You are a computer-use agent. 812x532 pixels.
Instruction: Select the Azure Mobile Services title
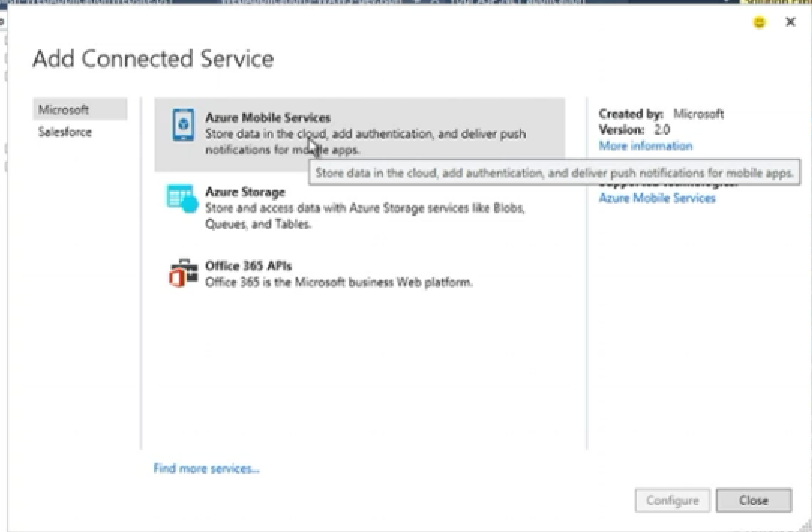(x=267, y=118)
